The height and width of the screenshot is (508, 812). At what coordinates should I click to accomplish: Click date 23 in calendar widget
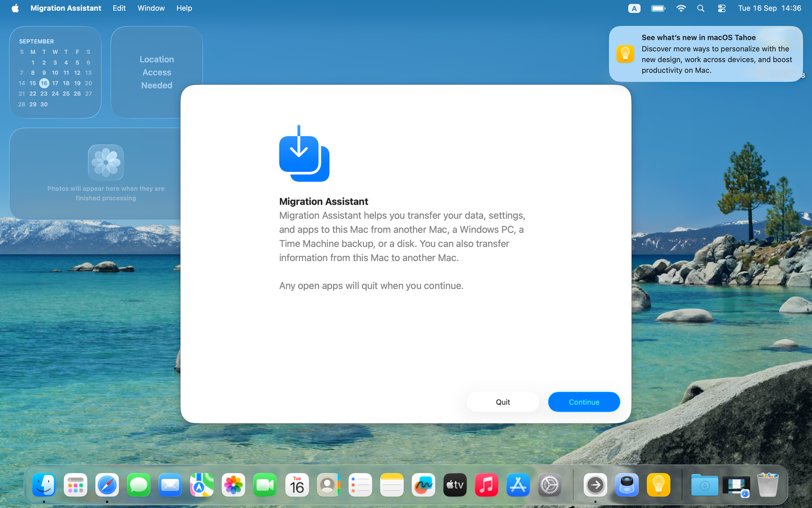tap(44, 94)
